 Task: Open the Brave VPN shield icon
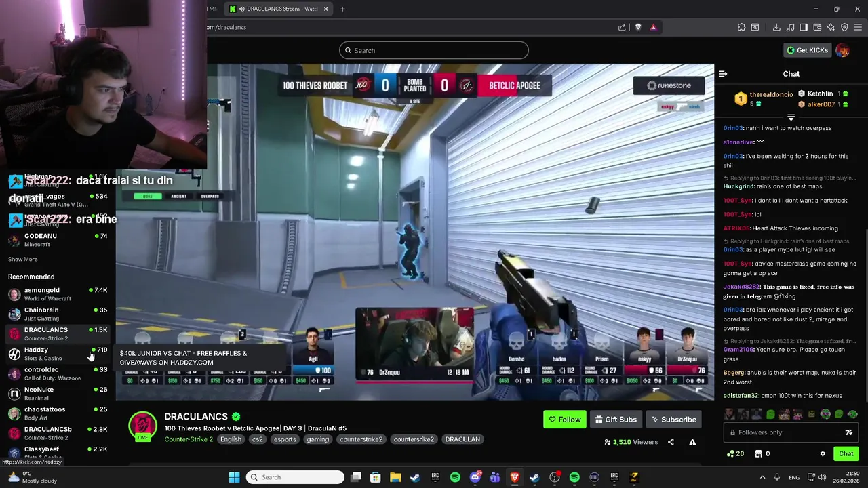844,27
